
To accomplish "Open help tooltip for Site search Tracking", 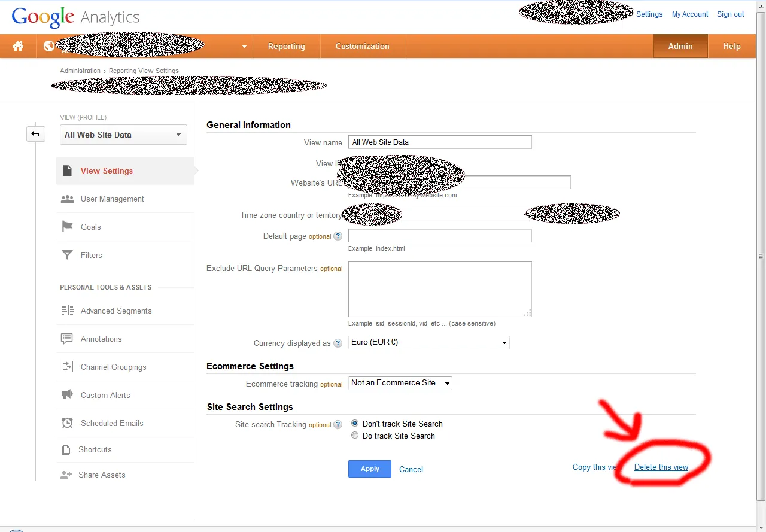I will [338, 424].
